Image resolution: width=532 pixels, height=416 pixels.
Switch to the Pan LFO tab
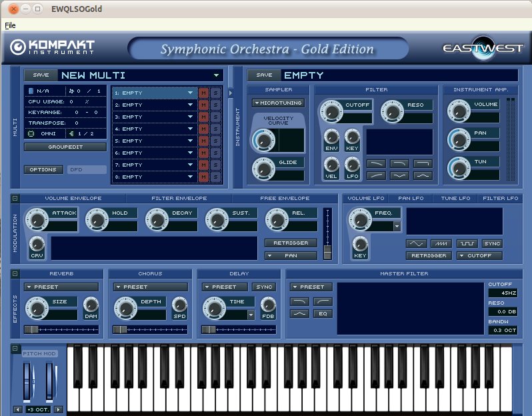point(411,198)
